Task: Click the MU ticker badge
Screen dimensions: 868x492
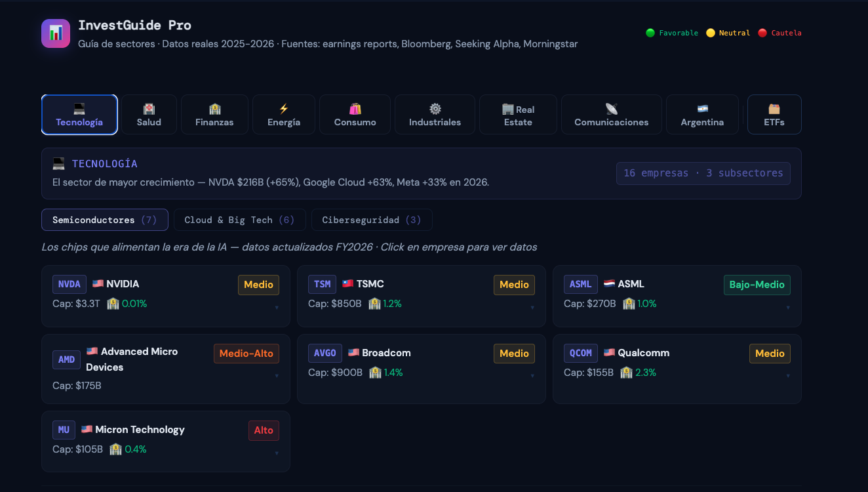Action: pyautogui.click(x=64, y=430)
